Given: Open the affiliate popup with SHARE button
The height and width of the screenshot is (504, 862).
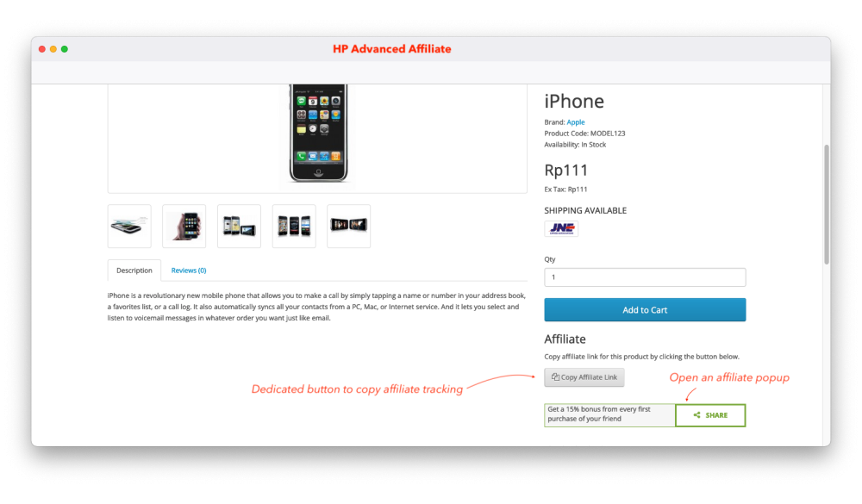Looking at the screenshot, I should (x=710, y=415).
